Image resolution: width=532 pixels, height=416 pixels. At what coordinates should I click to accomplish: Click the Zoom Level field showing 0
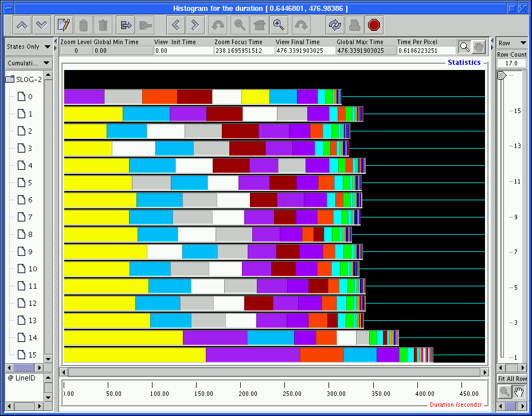[x=76, y=50]
